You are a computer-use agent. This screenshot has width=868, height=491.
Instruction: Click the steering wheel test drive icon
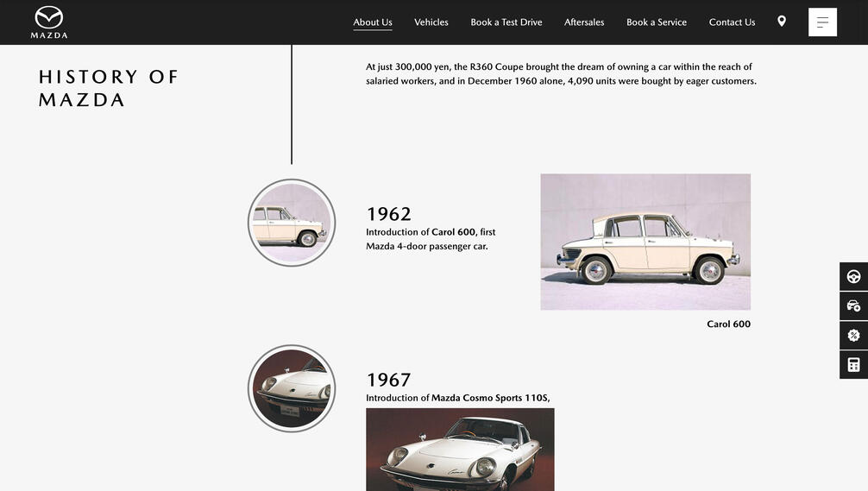tap(853, 276)
